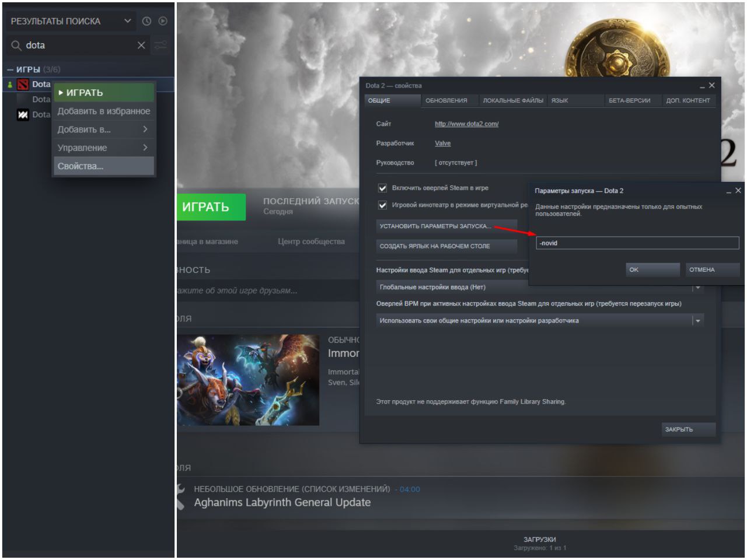Open advanced search filter sliders icon
Image resolution: width=747 pixels, height=560 pixels.
pyautogui.click(x=160, y=45)
